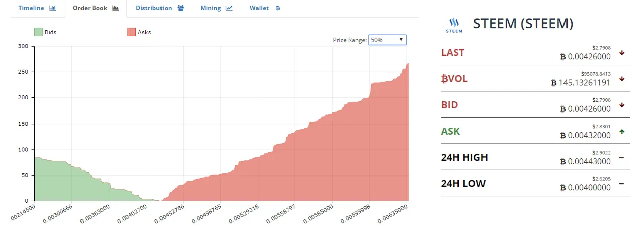
Task: Click bitcoin symbol next to 0.00426000 LAST value
Action: (563, 57)
